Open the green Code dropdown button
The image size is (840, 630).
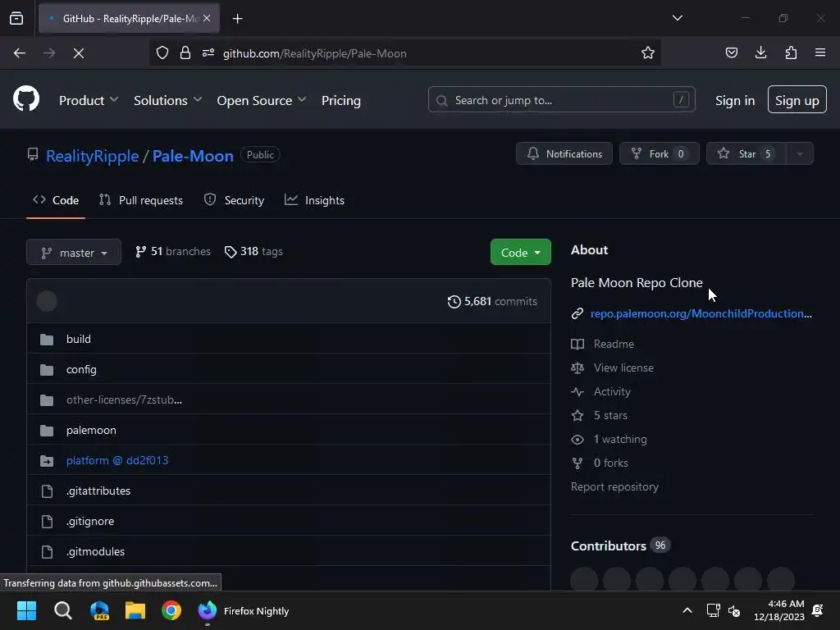(520, 253)
